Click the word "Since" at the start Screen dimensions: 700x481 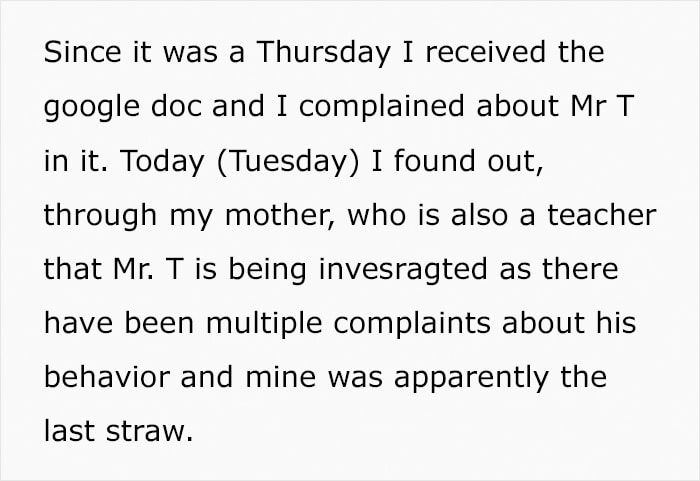[x=82, y=52]
